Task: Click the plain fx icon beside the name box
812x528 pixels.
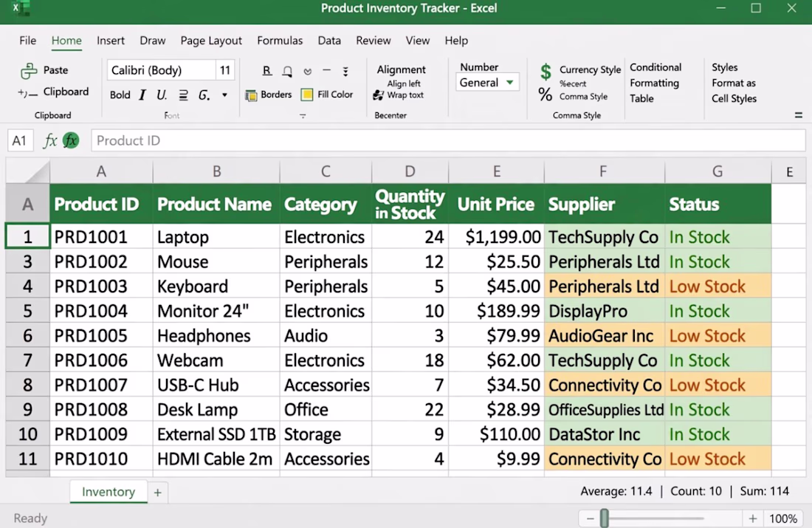Action: pyautogui.click(x=49, y=140)
